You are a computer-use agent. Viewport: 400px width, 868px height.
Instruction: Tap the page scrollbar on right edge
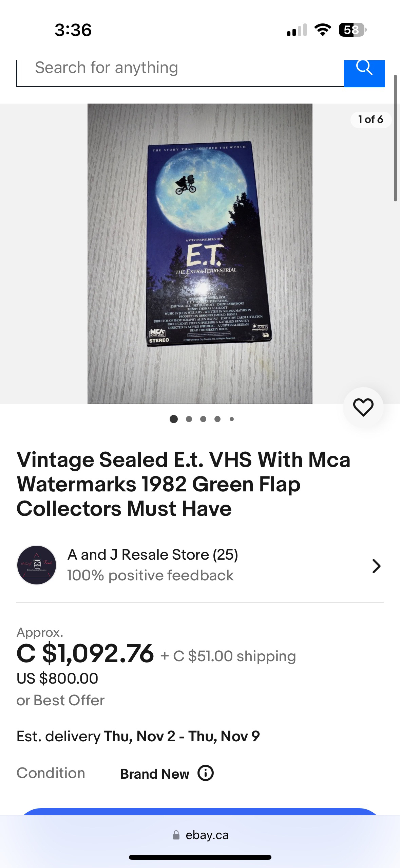click(x=395, y=138)
